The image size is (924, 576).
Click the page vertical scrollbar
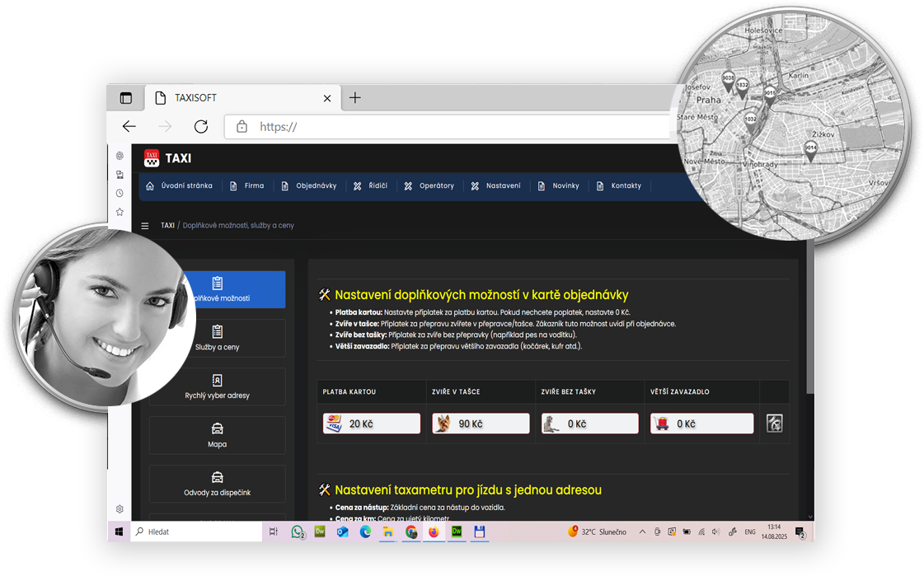(x=810, y=318)
